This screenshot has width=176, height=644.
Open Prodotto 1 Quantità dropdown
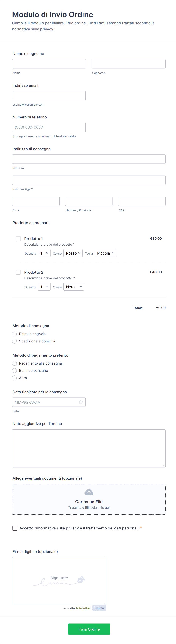(x=44, y=253)
